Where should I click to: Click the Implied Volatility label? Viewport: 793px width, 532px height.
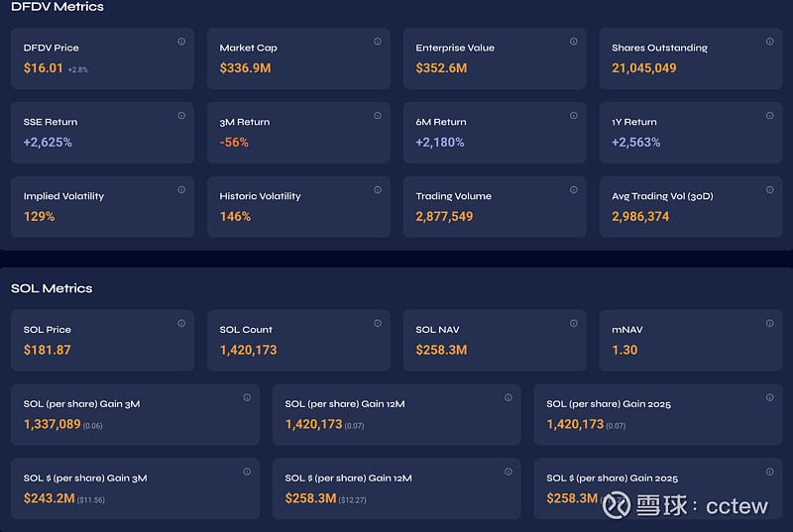[63, 196]
